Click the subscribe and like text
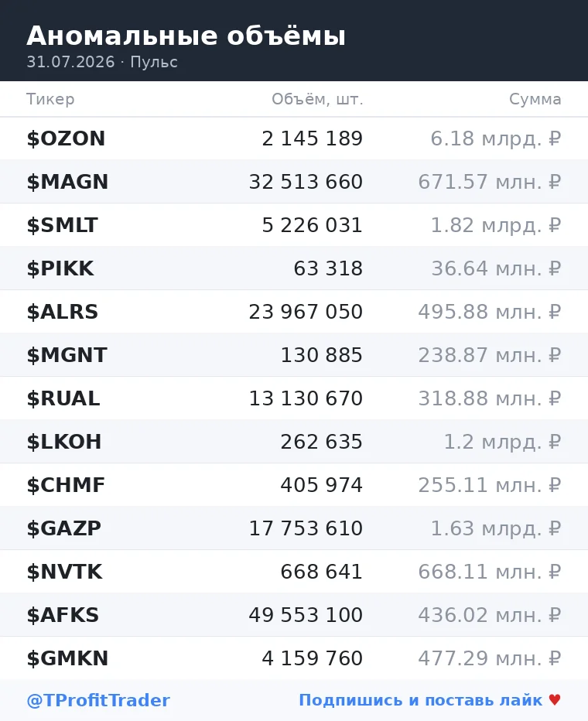 tap(421, 700)
